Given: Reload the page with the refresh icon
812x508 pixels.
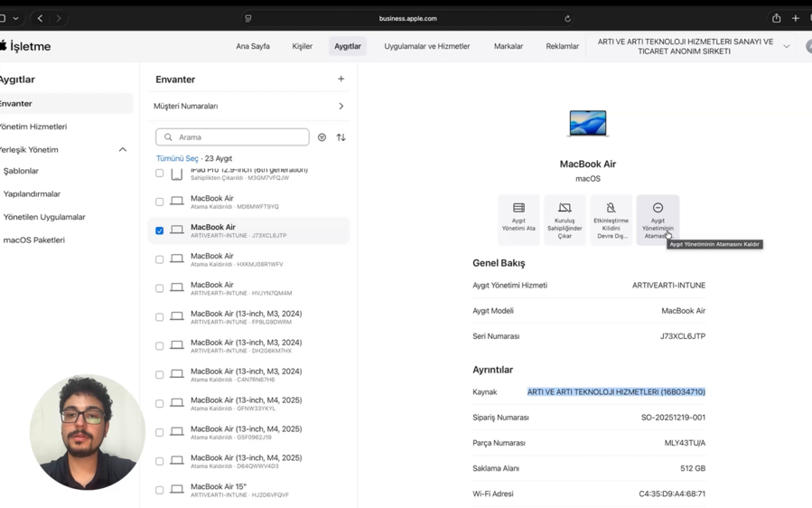Looking at the screenshot, I should (x=567, y=19).
